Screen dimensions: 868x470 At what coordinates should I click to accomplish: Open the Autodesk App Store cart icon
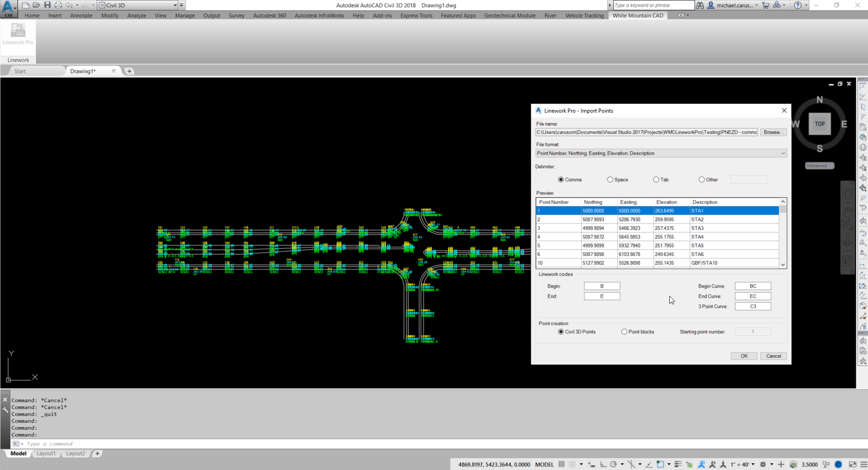(x=766, y=5)
